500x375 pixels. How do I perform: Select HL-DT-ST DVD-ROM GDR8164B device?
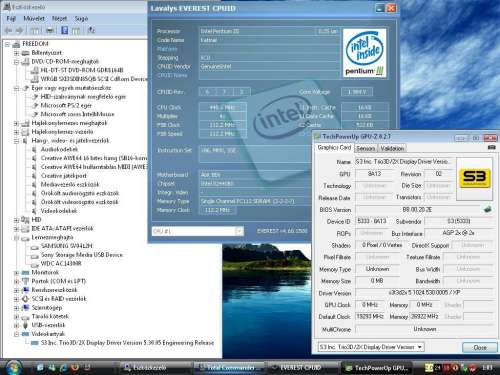[x=82, y=70]
